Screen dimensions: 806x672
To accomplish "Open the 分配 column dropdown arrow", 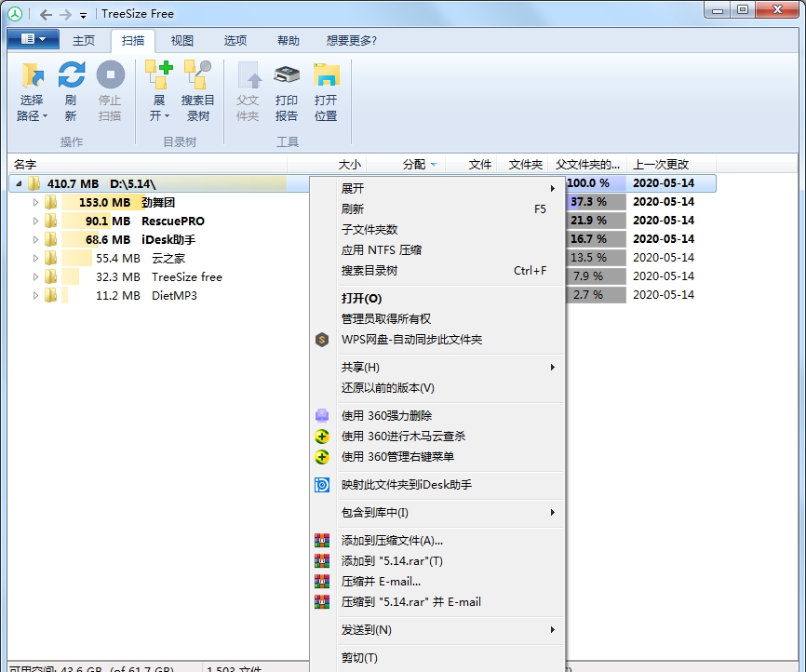I will click(x=432, y=164).
